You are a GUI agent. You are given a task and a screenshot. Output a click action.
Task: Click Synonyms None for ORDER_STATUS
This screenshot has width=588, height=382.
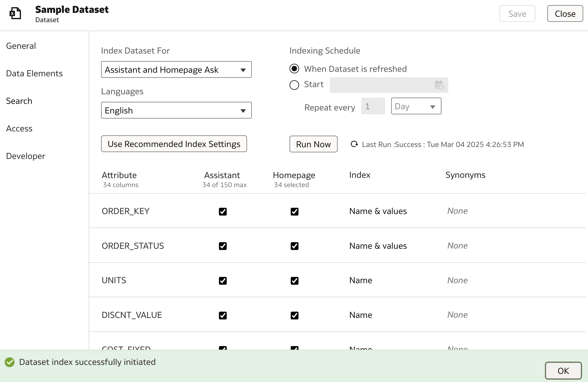[457, 245]
